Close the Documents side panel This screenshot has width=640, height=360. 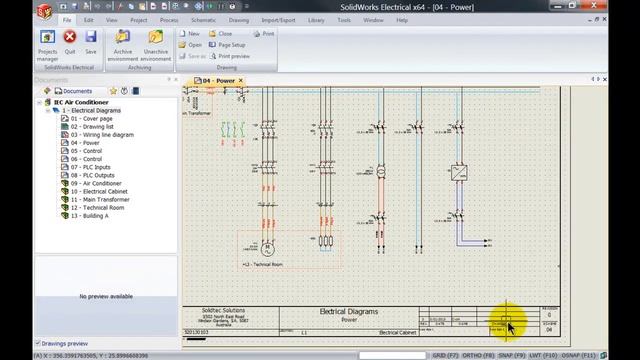click(x=176, y=79)
